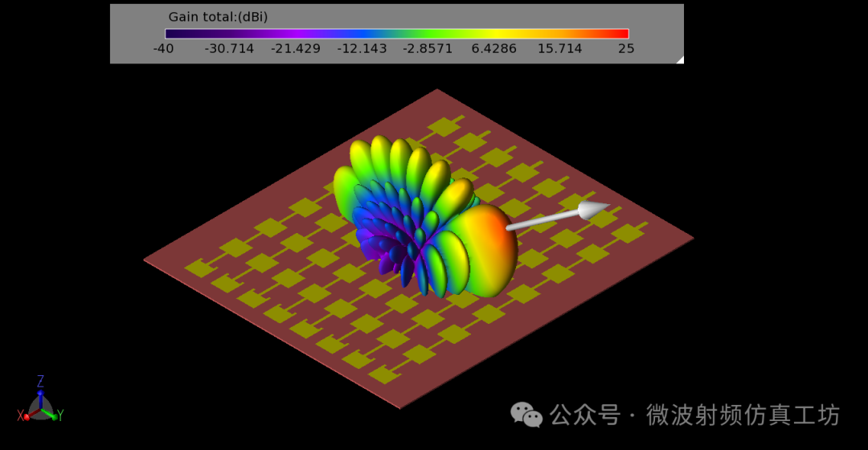Click the green Y axis label
868x450 pixels.
click(x=60, y=415)
